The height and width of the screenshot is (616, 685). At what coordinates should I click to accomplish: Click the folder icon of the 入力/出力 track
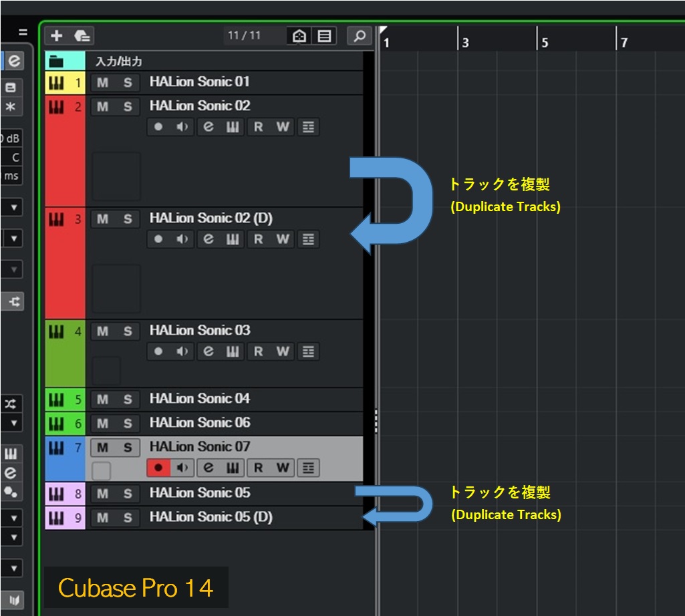click(x=56, y=61)
